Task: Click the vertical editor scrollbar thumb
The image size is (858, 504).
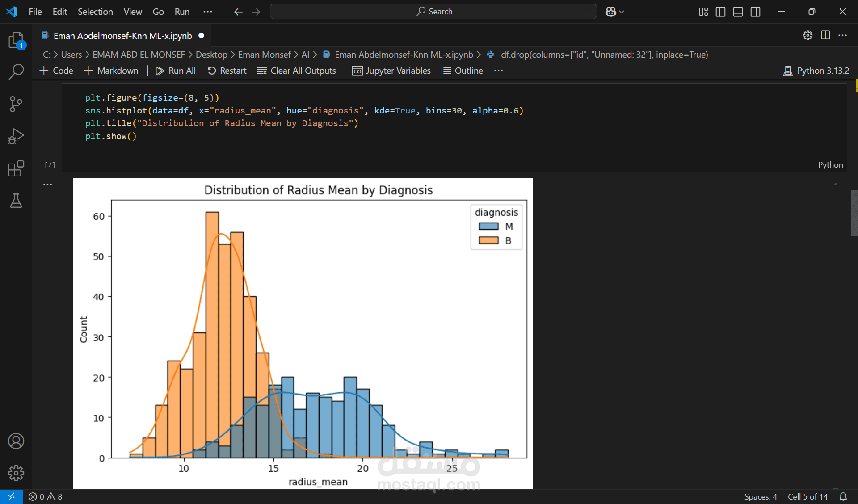Action: (x=854, y=213)
